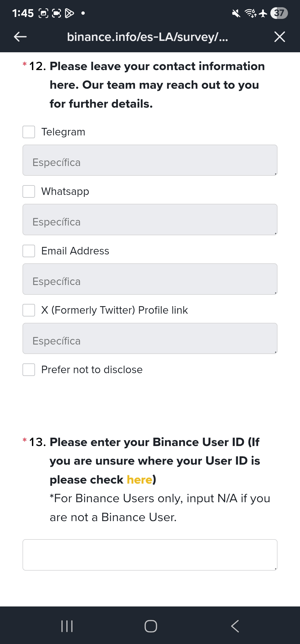Tap the binance.info URL address text

[147, 37]
